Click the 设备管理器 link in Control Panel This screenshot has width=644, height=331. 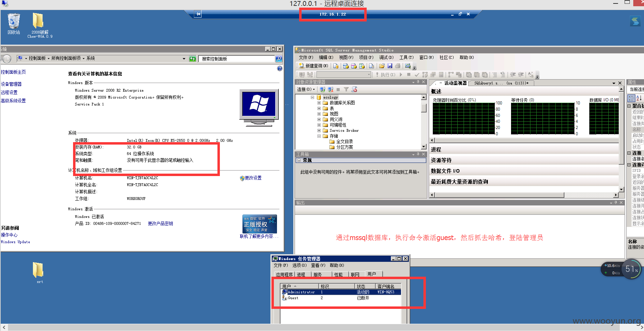[11, 84]
